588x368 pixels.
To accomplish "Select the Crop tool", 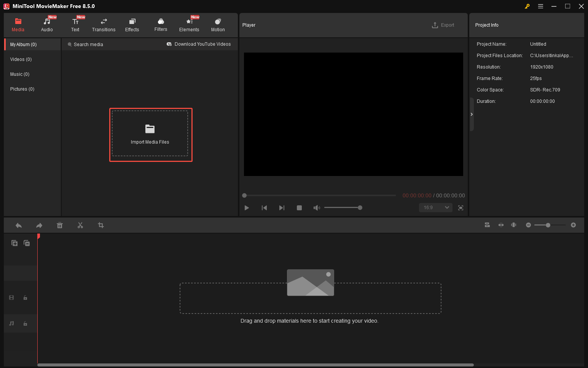I will click(100, 225).
